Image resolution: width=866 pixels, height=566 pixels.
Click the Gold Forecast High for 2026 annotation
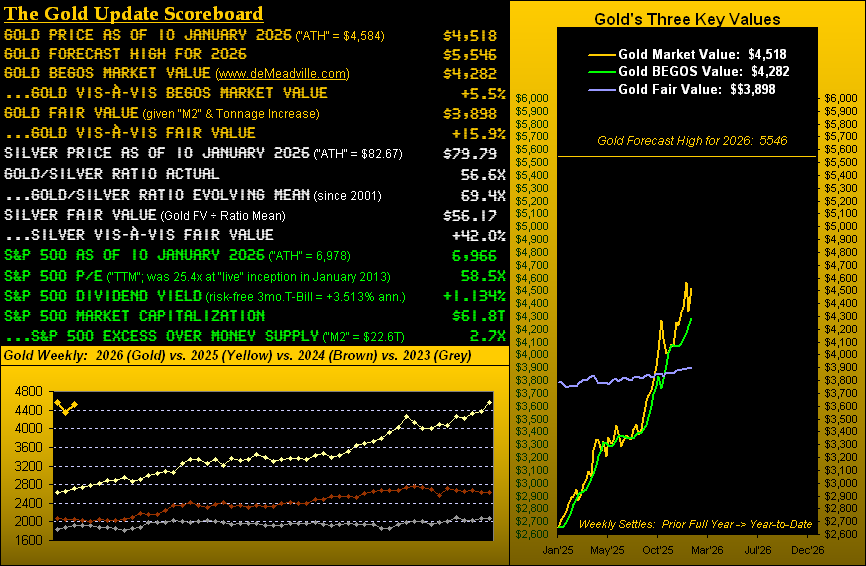[693, 142]
